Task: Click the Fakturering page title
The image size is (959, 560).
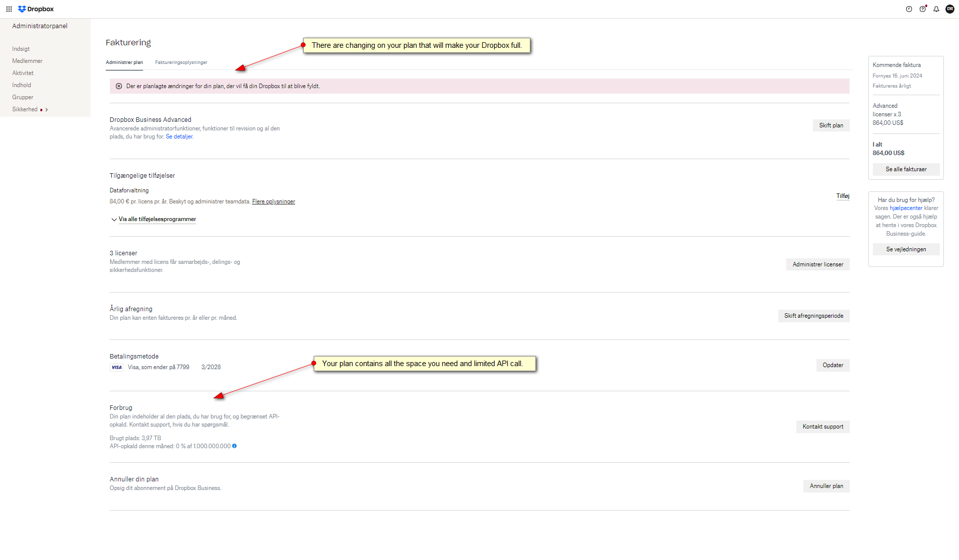Action: 128,43
